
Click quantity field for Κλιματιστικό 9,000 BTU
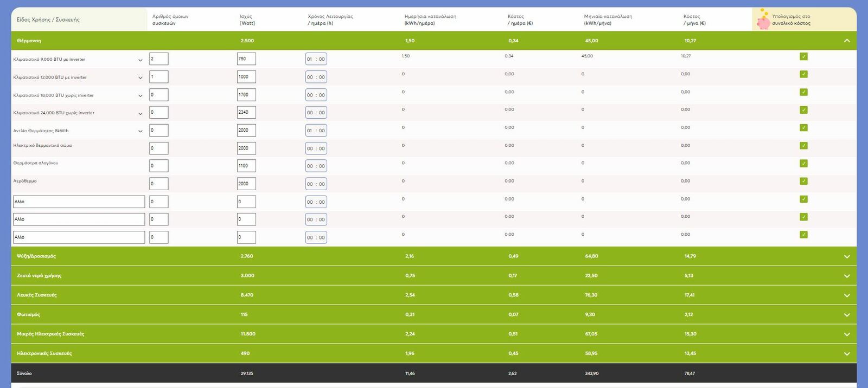[158, 59]
